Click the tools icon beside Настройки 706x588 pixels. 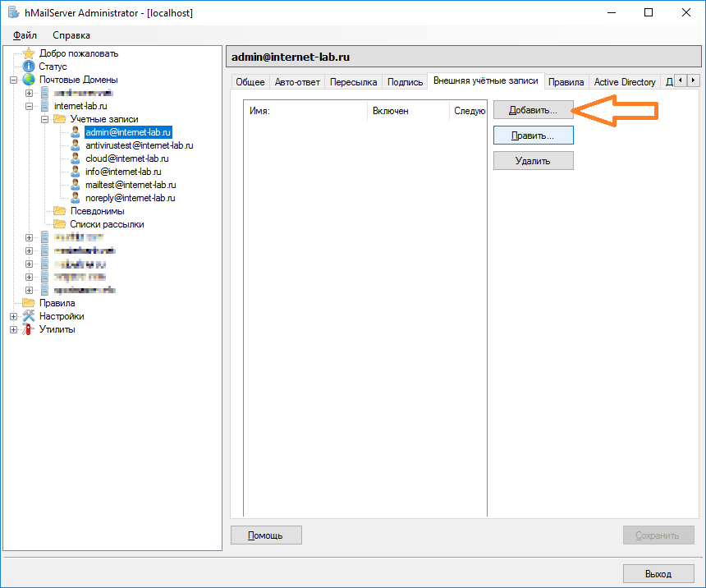click(x=29, y=315)
